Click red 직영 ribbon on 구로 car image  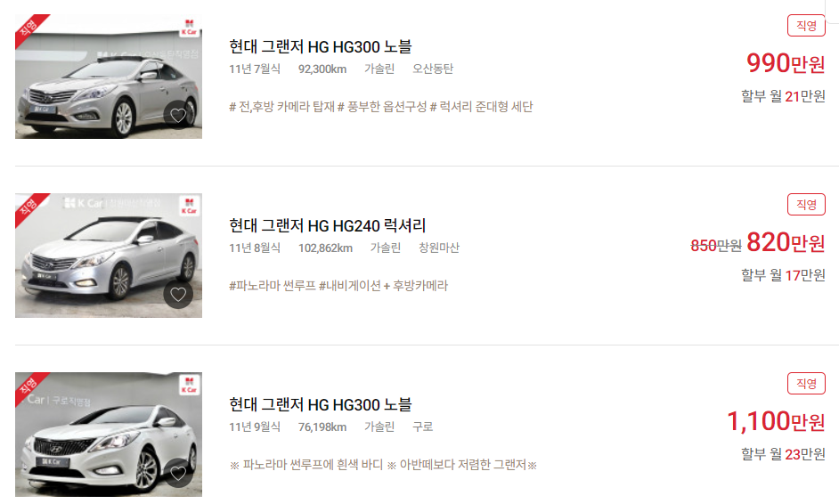coord(29,386)
